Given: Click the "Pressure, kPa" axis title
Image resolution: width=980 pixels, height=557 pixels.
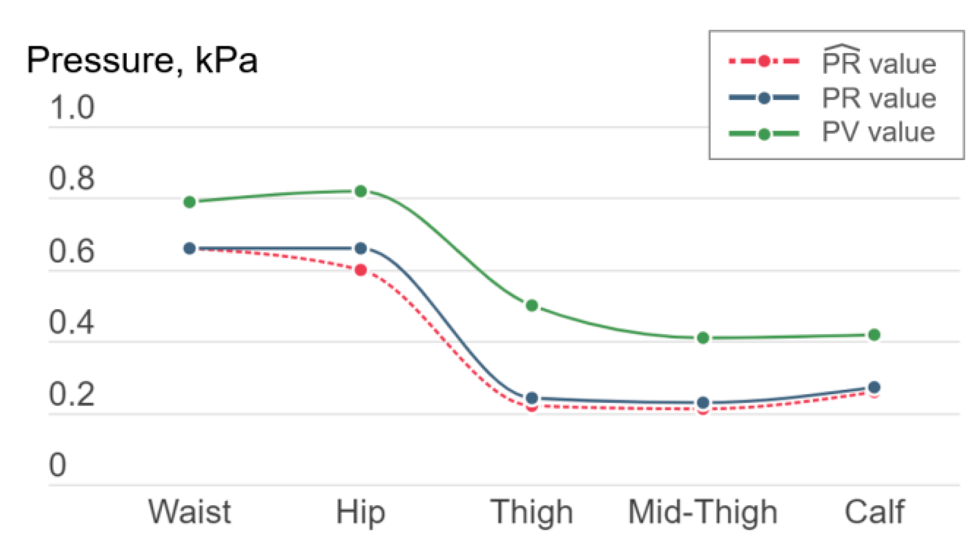Looking at the screenshot, I should tap(142, 61).
